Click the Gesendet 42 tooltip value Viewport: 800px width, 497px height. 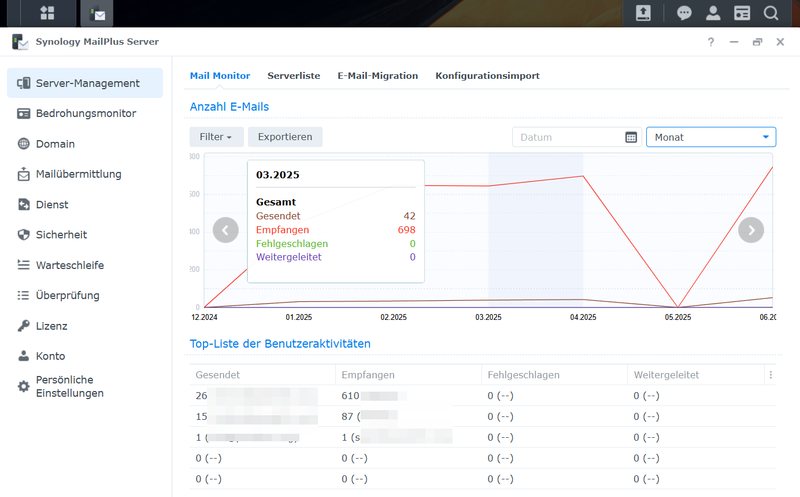[409, 216]
